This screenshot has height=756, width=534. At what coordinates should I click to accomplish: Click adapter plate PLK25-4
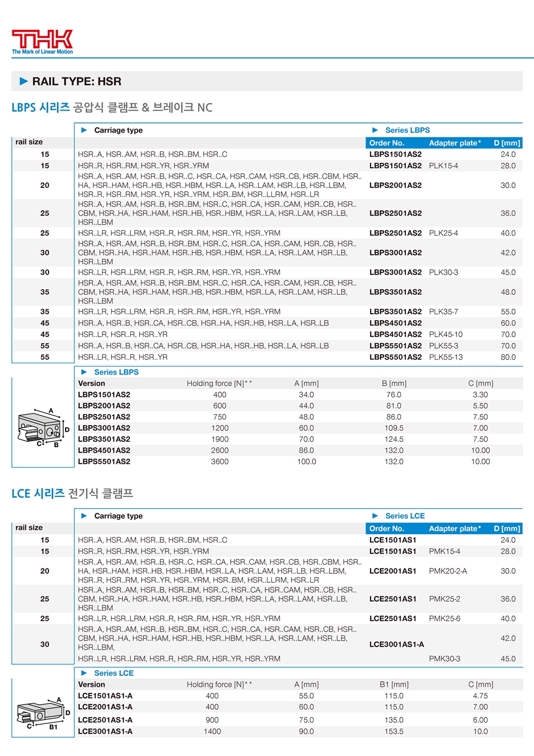(x=443, y=233)
